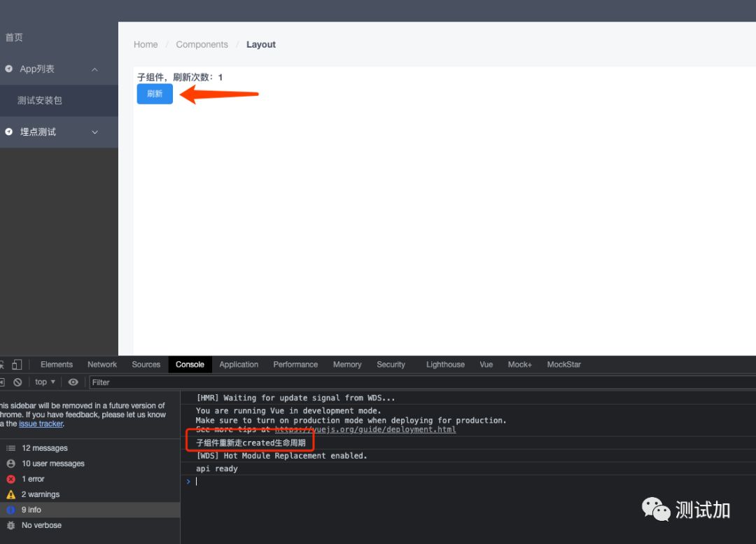Click the clear console icon

[x=18, y=382]
